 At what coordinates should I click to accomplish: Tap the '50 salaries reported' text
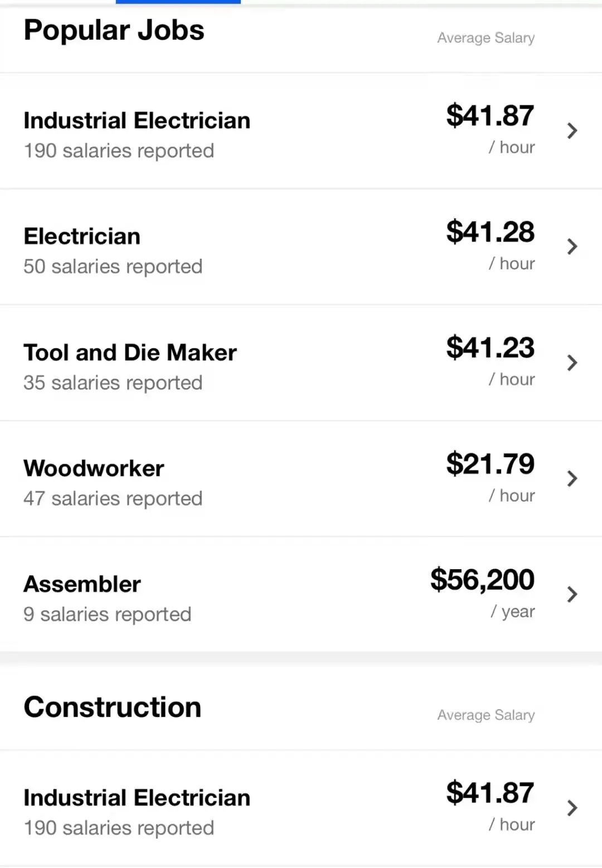coord(113,266)
